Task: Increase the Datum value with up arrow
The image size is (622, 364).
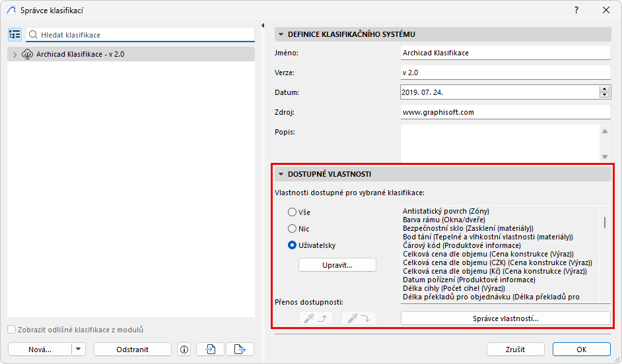Action: click(604, 89)
